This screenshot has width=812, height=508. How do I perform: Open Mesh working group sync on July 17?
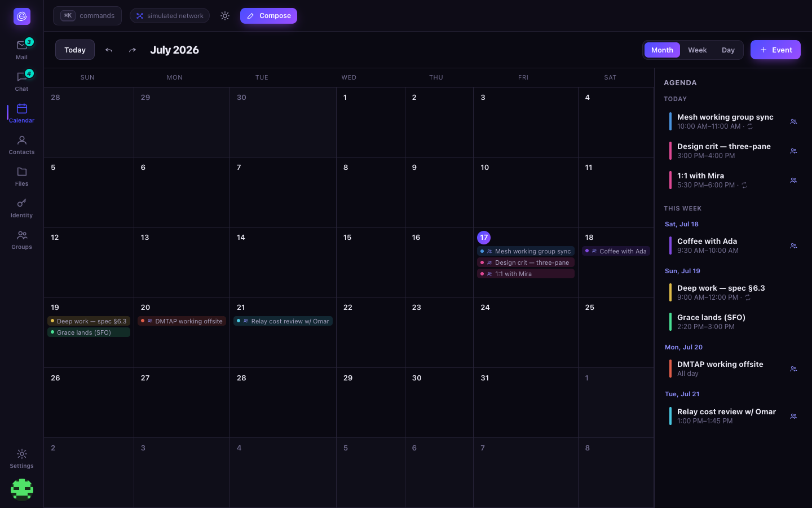coord(526,251)
